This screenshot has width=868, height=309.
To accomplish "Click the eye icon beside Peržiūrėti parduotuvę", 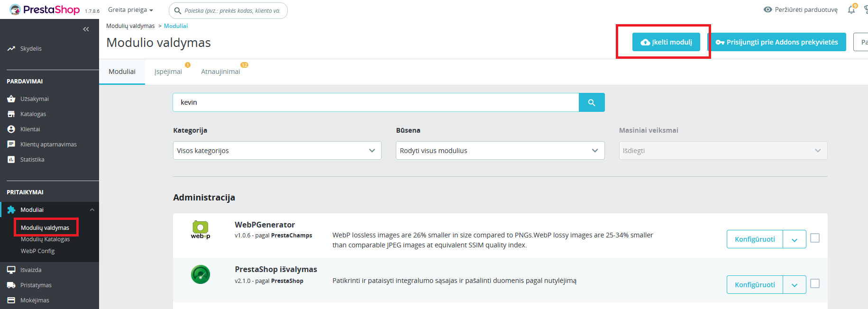I will 768,9.
